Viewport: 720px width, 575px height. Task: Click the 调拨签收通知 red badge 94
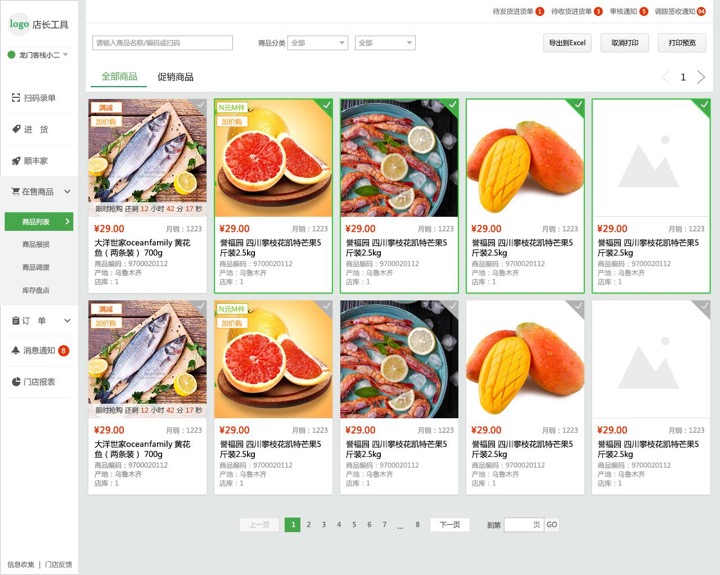(x=701, y=11)
